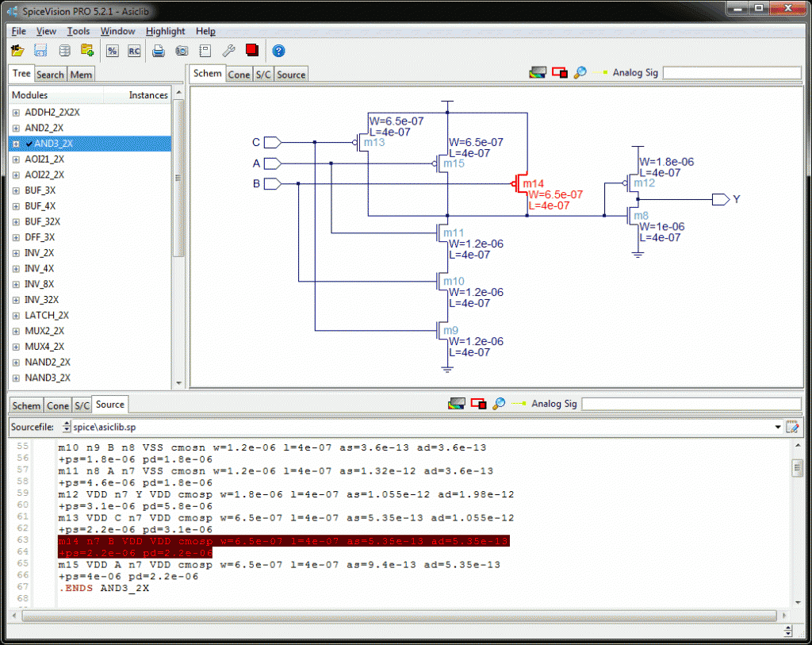Save the netlist using the floppy disk icon
Viewport: 812px width, 645px height.
click(39, 50)
